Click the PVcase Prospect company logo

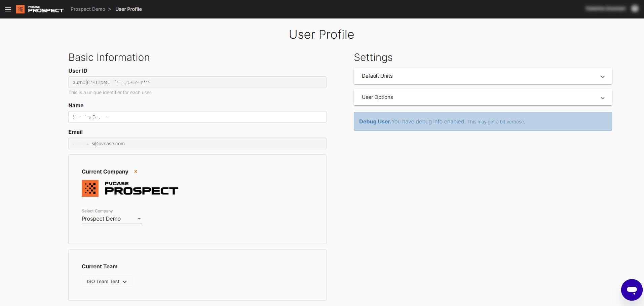[129, 188]
